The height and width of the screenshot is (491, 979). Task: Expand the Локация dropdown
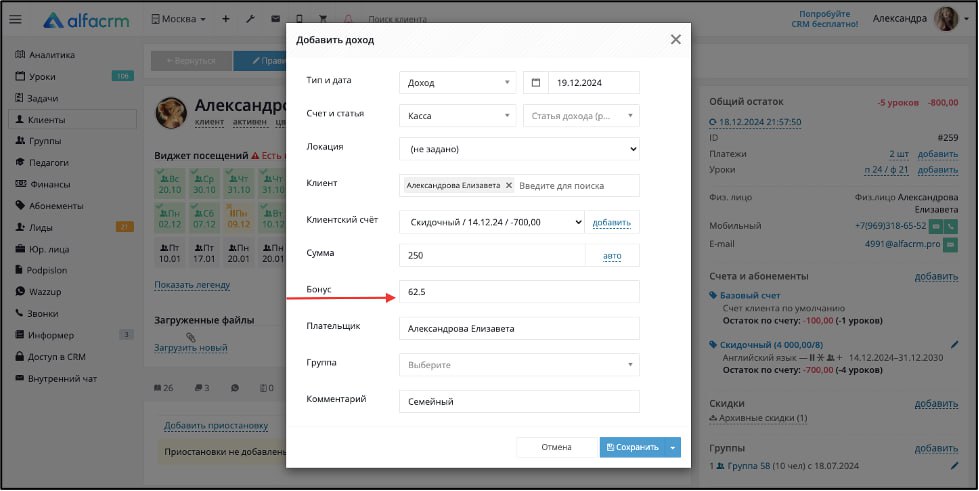tap(518, 149)
